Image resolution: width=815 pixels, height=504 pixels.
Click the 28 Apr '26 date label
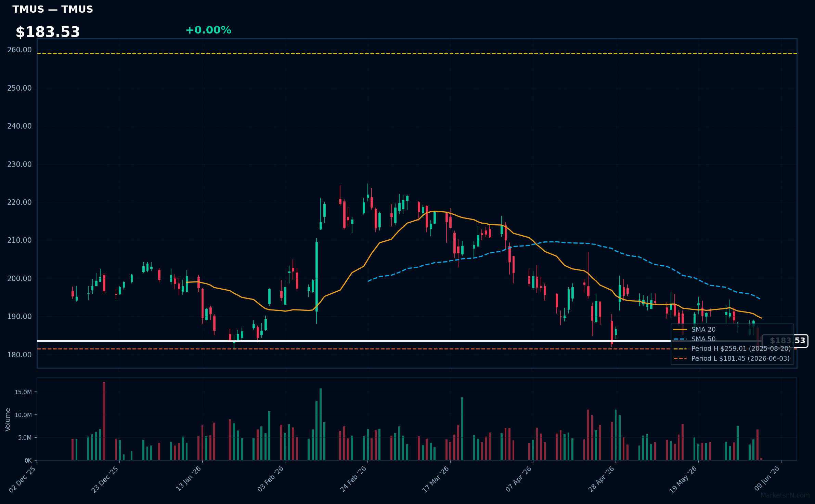pos(601,479)
